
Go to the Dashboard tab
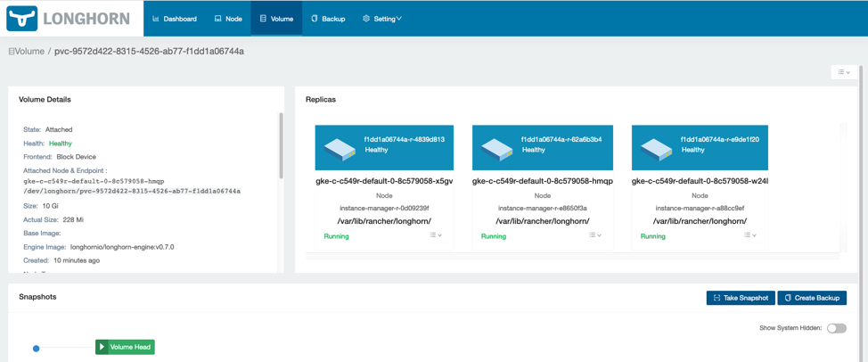pos(175,19)
